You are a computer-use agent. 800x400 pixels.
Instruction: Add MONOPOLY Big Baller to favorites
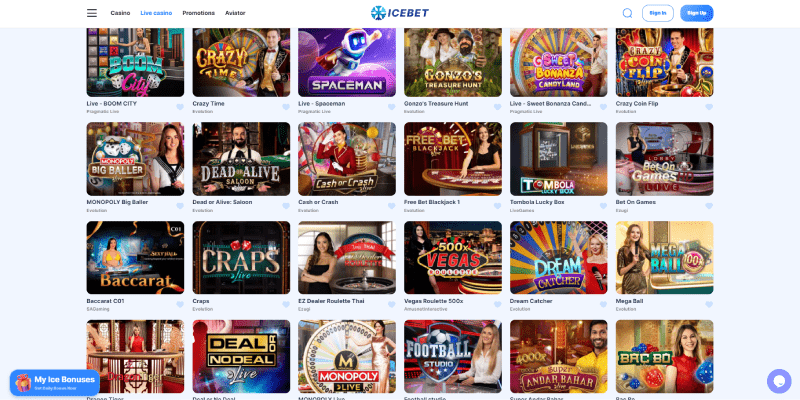[180, 206]
